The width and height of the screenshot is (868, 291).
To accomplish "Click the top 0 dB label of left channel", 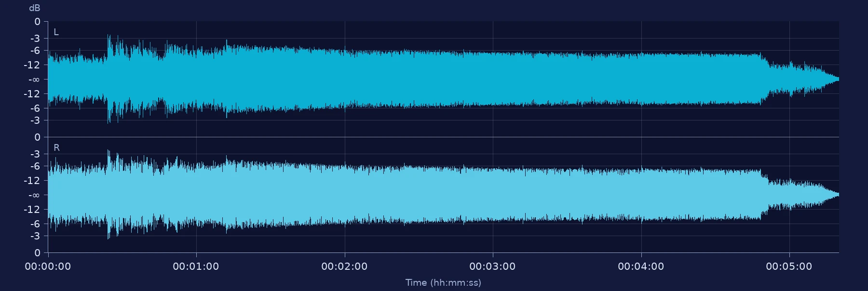I will click(x=37, y=22).
